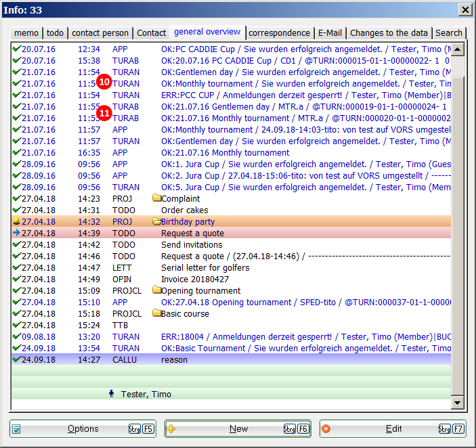Click the bell icon on the Birthday party row
Viewport: 476px width, 448px height.
(16, 222)
